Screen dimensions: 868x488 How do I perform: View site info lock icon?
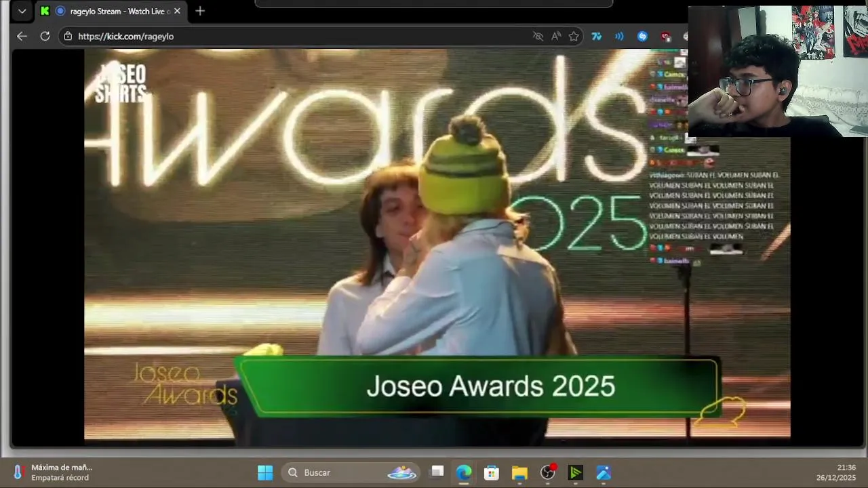[x=68, y=36]
